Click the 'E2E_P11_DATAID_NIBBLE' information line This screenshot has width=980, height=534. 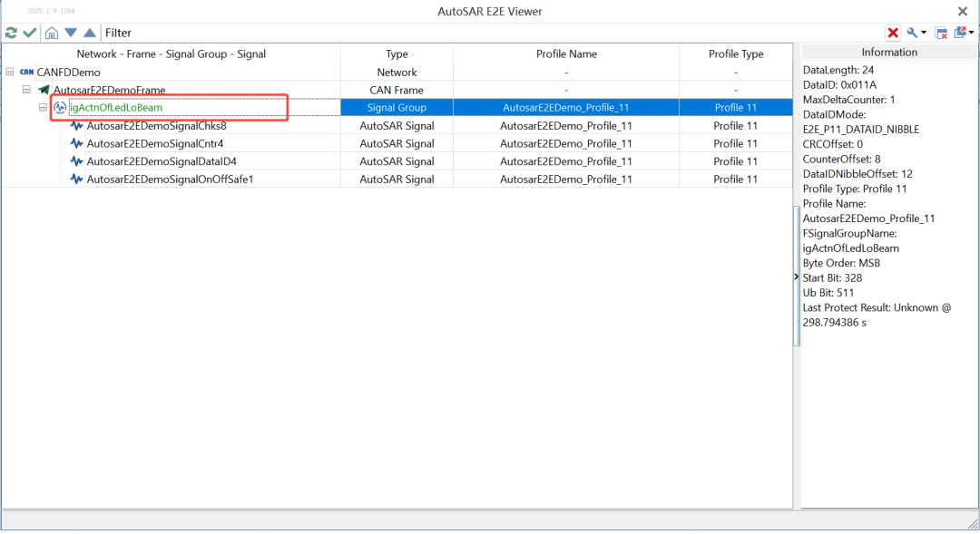point(861,130)
